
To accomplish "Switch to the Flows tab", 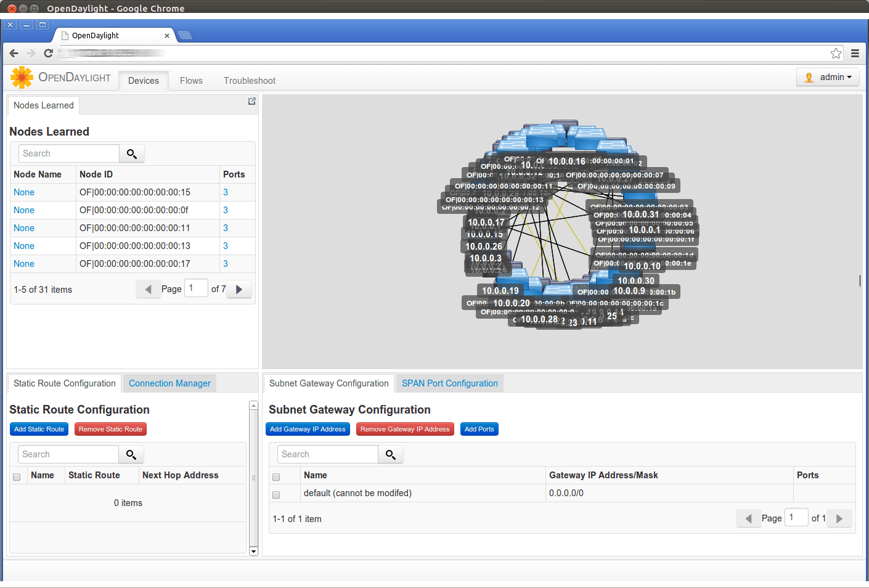I will pyautogui.click(x=191, y=81).
